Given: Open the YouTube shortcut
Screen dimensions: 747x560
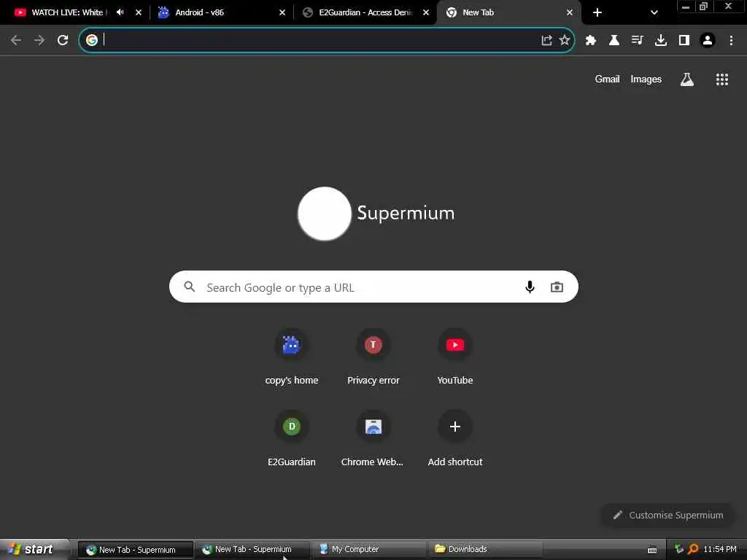Looking at the screenshot, I should click(455, 357).
